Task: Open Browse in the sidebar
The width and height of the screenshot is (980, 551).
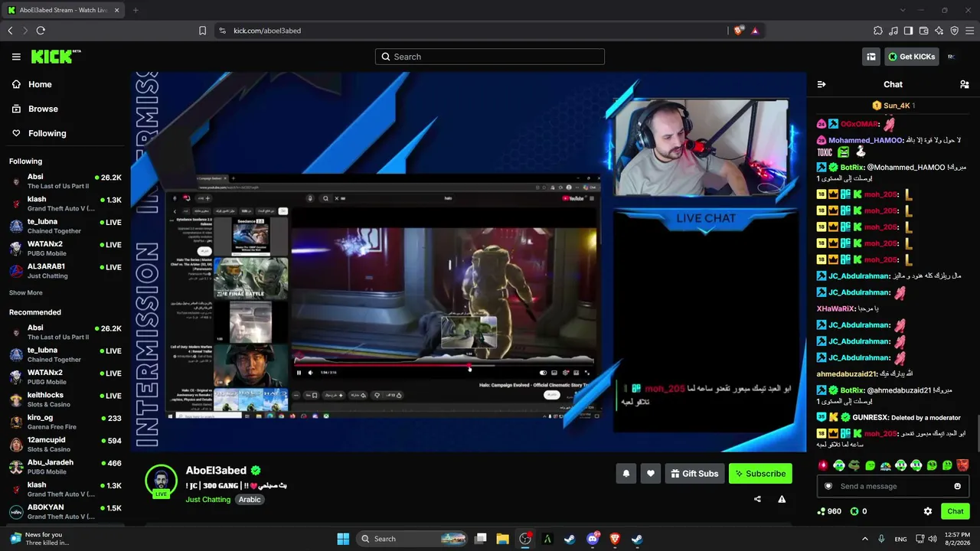Action: [35, 109]
